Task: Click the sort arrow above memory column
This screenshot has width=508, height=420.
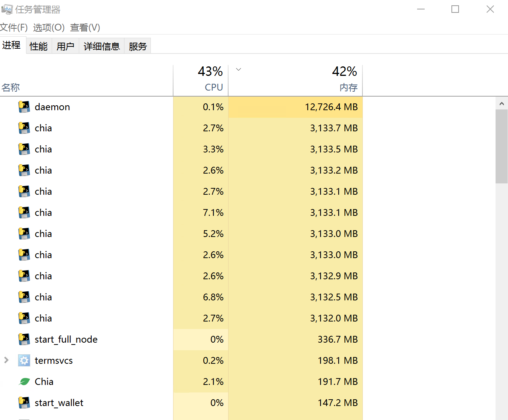Action: tap(238, 69)
